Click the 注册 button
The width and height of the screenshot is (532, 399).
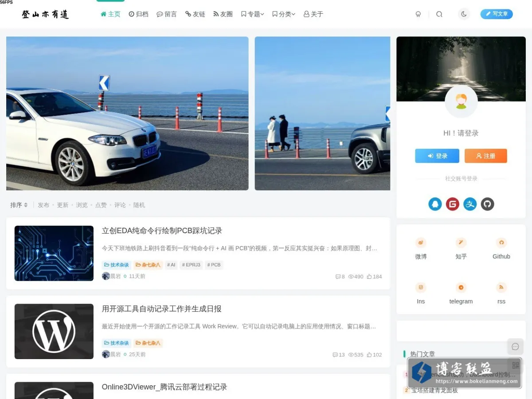tap(485, 156)
